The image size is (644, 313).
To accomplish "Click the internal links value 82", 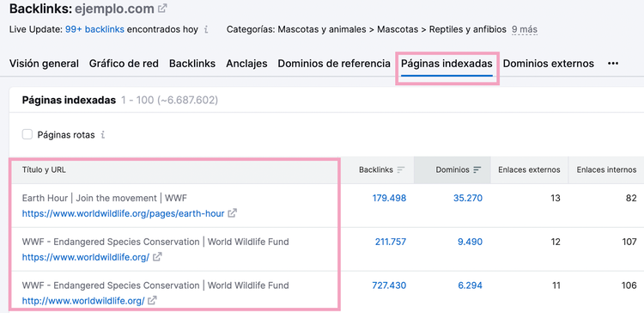I will 632,199.
